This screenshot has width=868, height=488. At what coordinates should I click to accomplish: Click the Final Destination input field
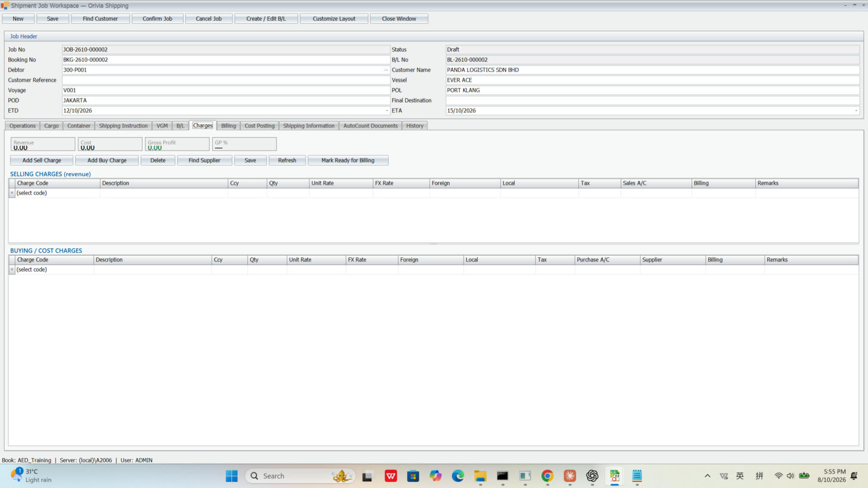tap(653, 100)
